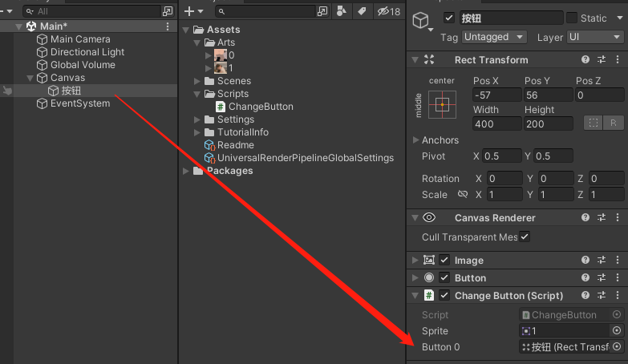Click the Width field showing 400
The image size is (628, 364).
coord(497,123)
